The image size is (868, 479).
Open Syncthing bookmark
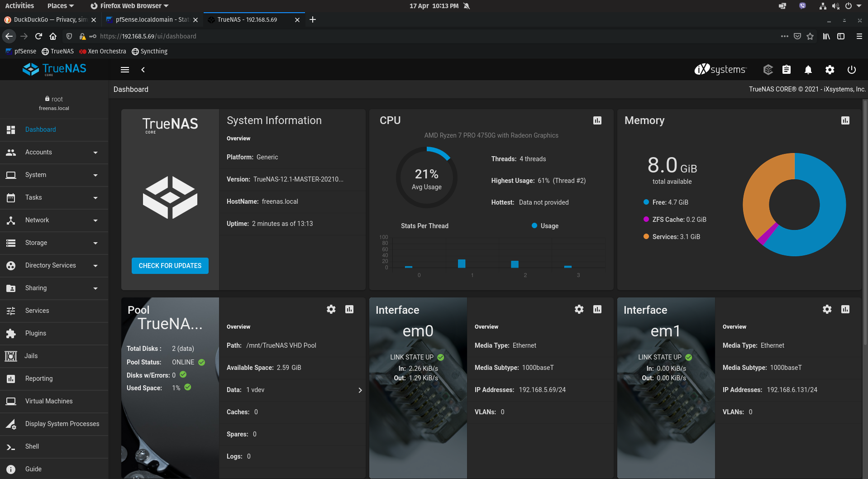(x=150, y=51)
